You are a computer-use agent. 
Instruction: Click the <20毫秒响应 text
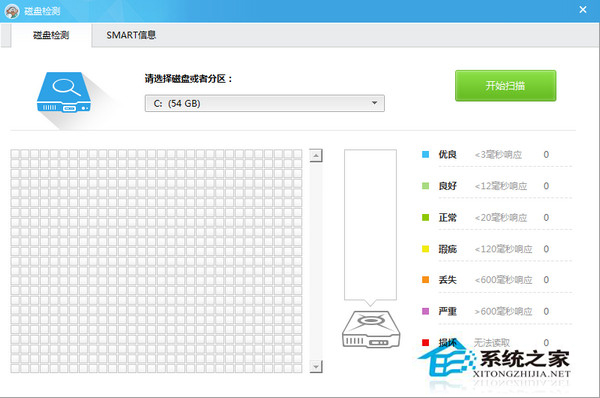[501, 217]
